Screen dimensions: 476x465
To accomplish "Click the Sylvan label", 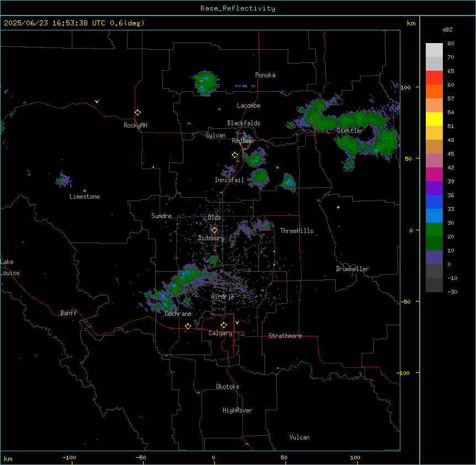I will click(x=215, y=135).
